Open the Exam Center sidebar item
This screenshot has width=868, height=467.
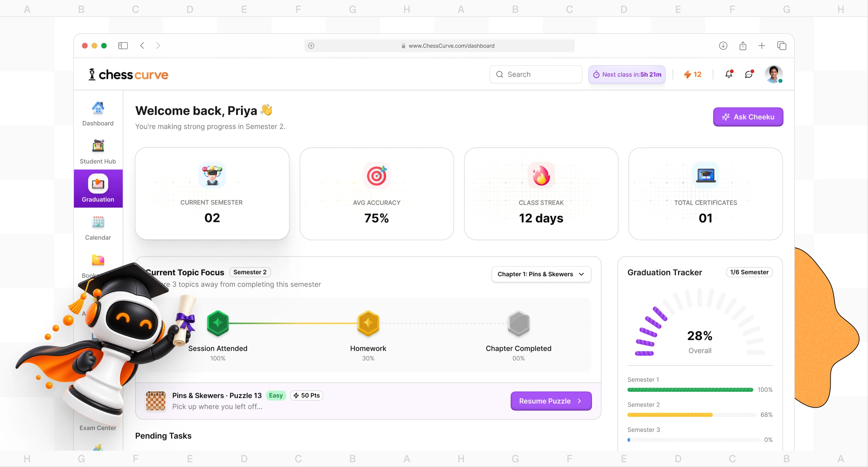tap(98, 428)
